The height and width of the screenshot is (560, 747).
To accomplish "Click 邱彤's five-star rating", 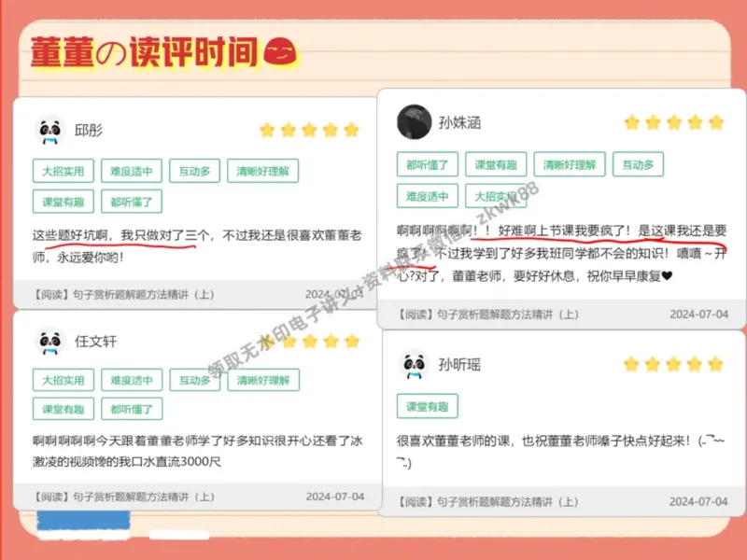I will tap(309, 130).
